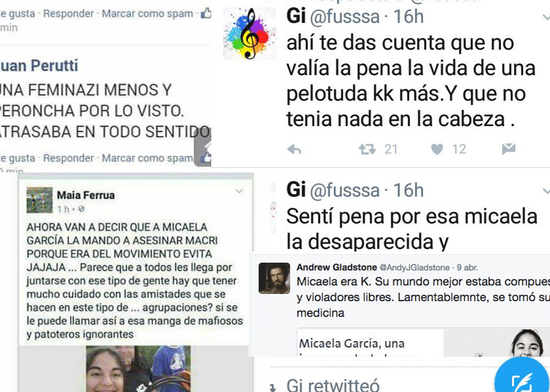Open the photo attached to Maia Ferrua's post
This screenshot has width=550, height=392.
139,369
